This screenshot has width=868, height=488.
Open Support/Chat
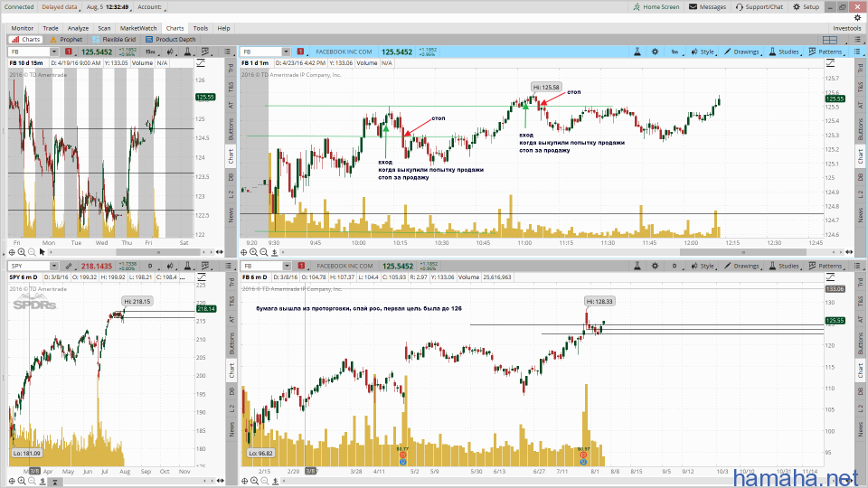pos(759,6)
